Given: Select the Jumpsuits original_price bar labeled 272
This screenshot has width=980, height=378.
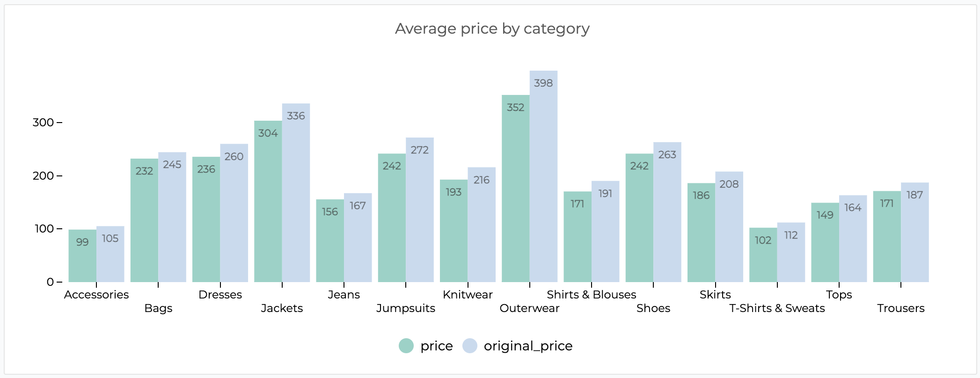Looking at the screenshot, I should 420,211.
